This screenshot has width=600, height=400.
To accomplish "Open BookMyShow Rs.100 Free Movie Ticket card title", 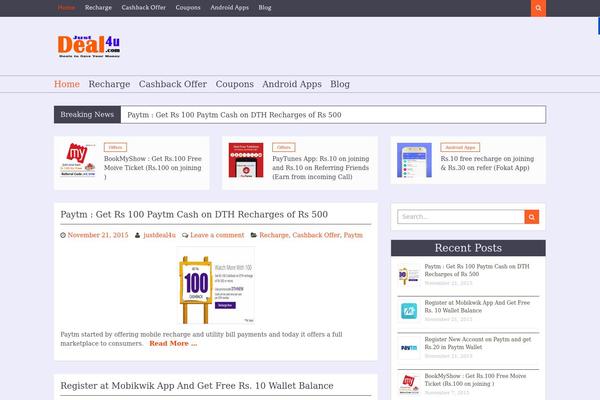I will (153, 168).
